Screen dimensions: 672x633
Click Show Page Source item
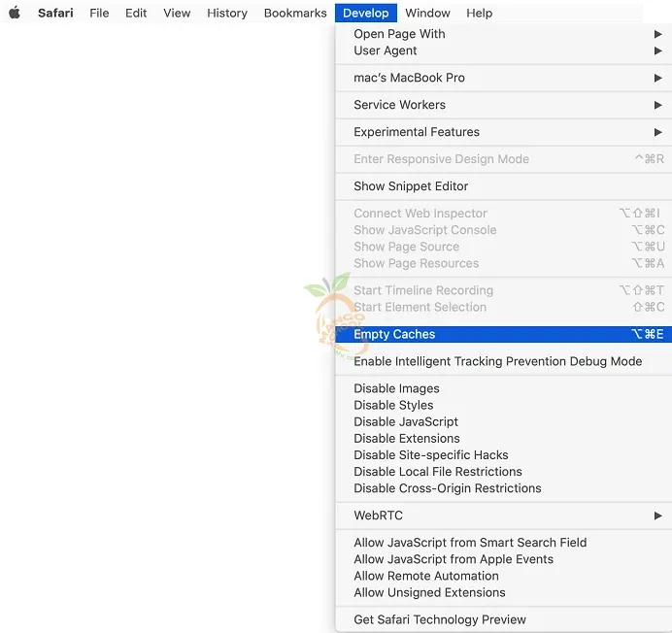click(x=504, y=247)
